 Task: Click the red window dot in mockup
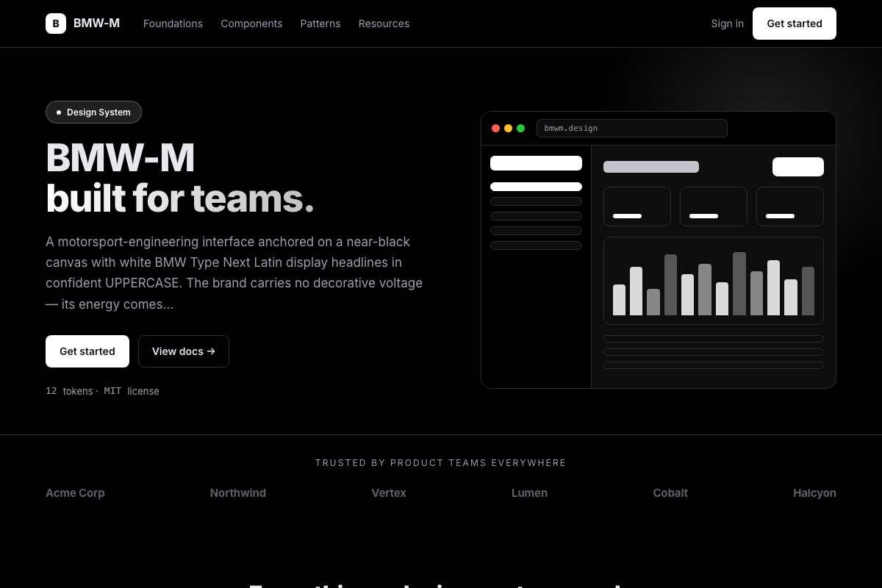(x=495, y=128)
